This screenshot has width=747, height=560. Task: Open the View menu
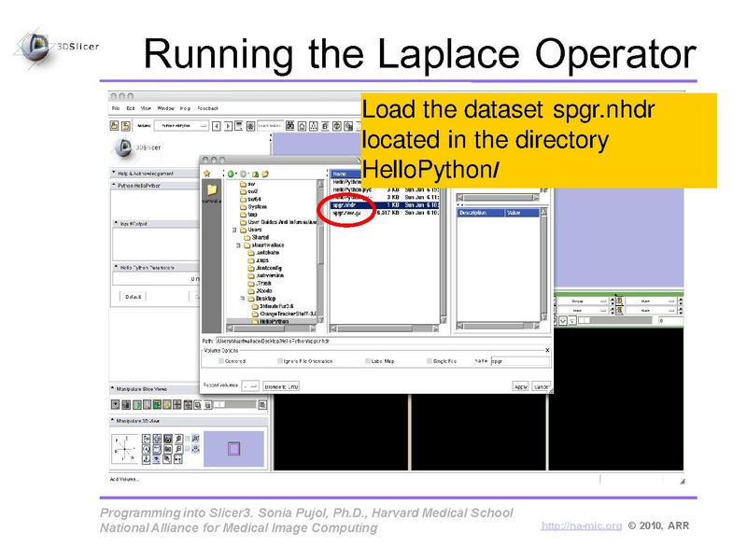[146, 108]
